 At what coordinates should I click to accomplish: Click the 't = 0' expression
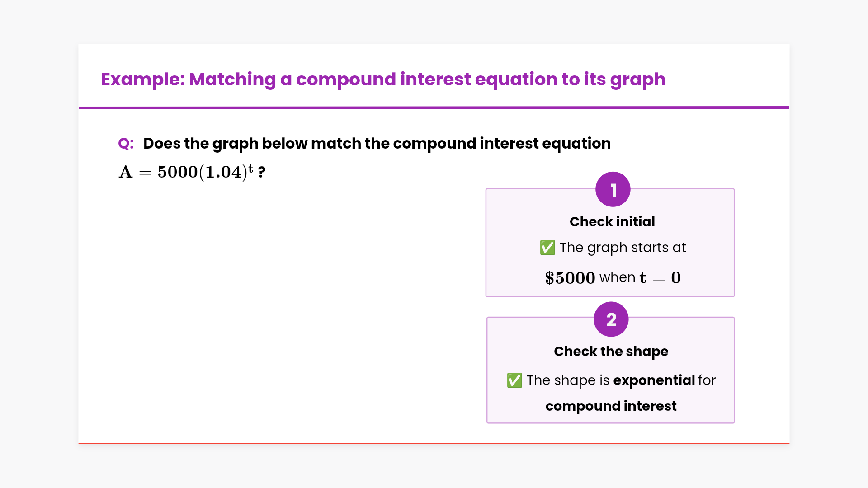[x=660, y=278]
